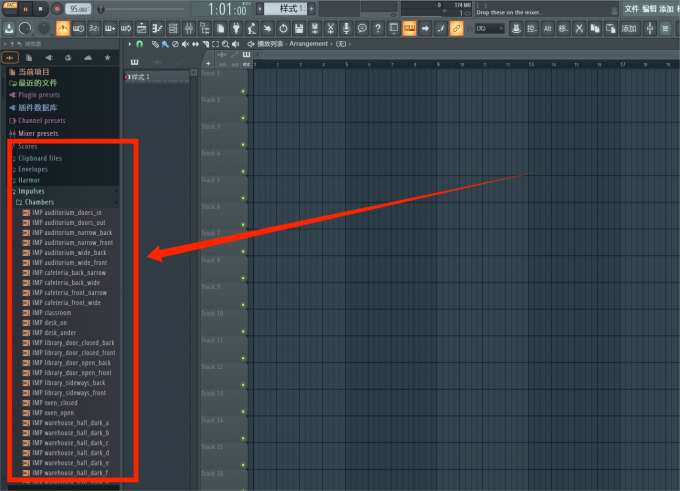Toggle overdub recording keyboard-plus icon
The width and height of the screenshot is (680, 491).
coord(110,29)
